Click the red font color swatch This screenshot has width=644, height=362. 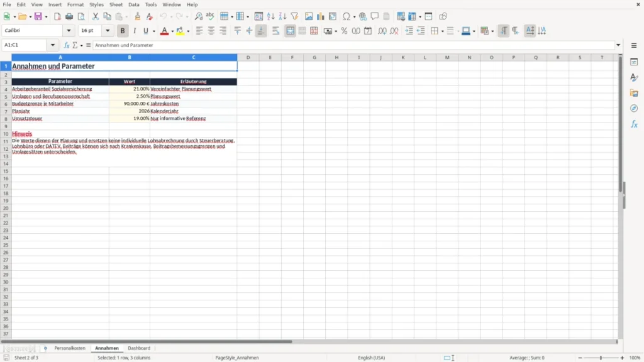coord(164,31)
